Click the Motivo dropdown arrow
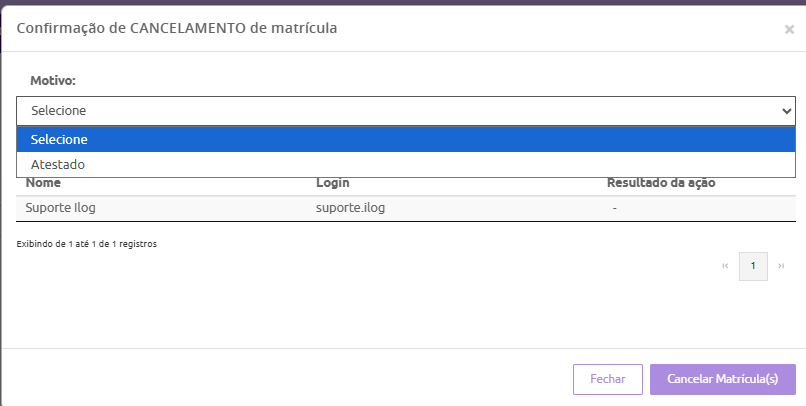The height and width of the screenshot is (406, 806). point(785,111)
